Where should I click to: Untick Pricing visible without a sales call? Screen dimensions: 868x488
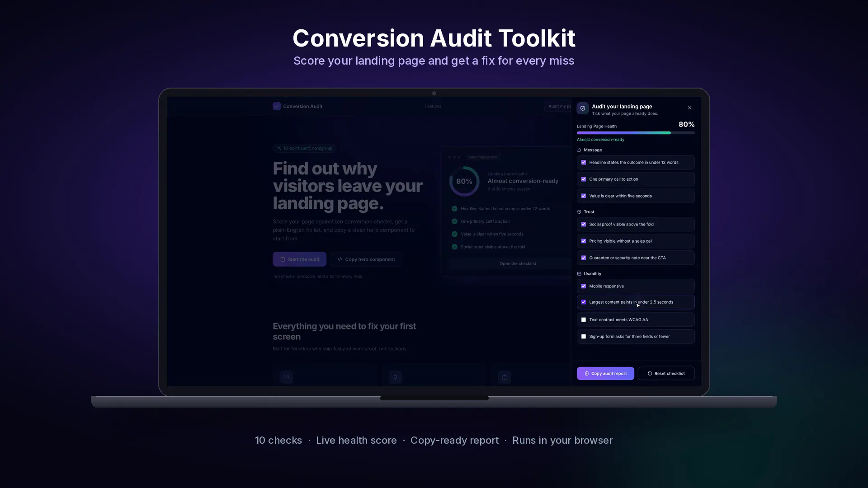tap(584, 241)
